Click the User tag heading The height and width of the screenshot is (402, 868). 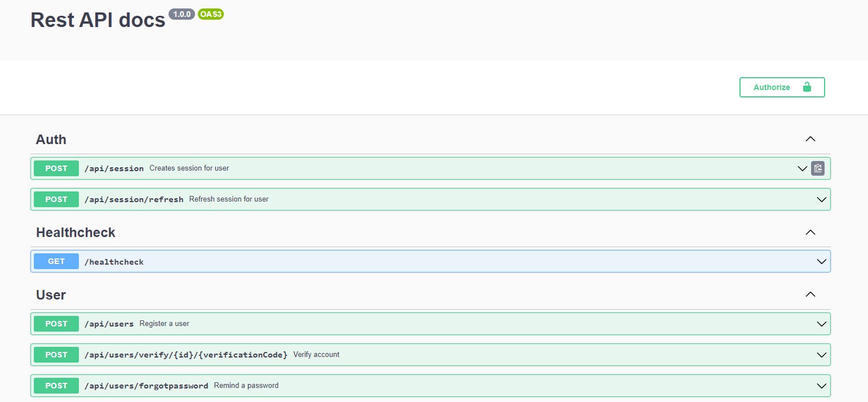click(51, 294)
